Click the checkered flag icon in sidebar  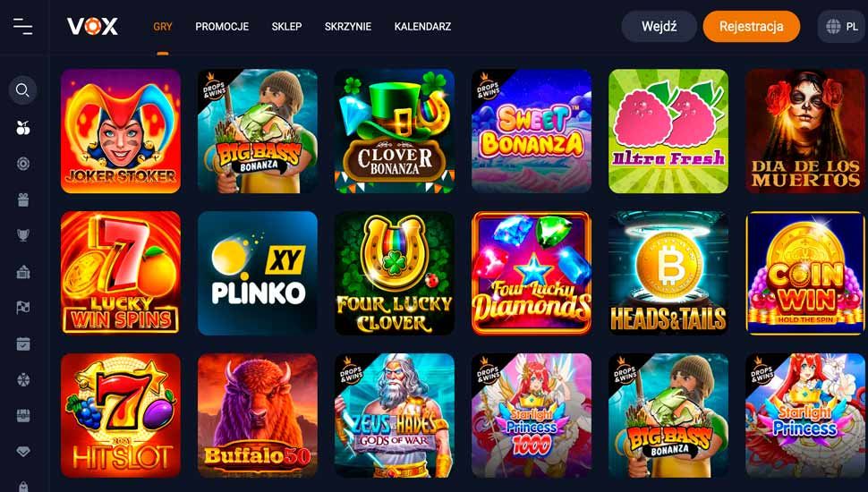click(x=22, y=308)
